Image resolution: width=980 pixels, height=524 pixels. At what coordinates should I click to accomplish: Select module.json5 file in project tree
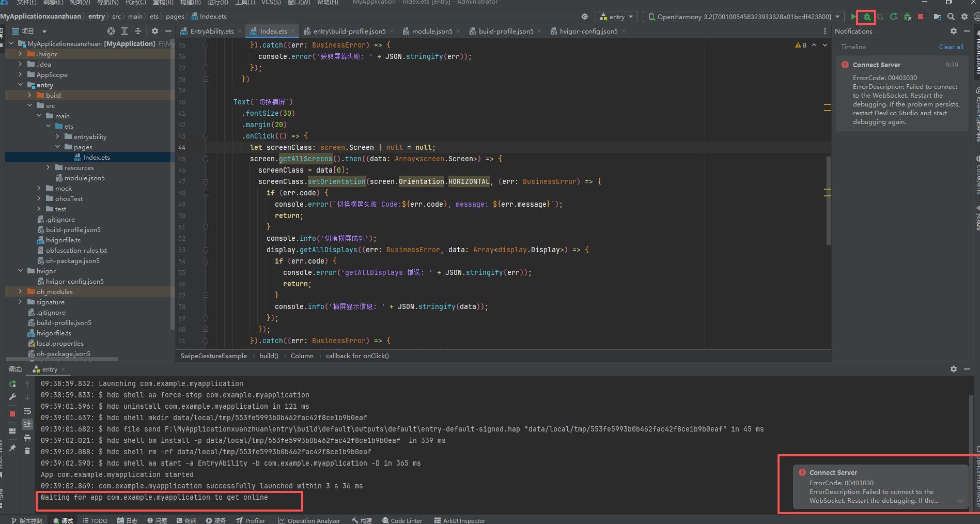[x=84, y=178]
